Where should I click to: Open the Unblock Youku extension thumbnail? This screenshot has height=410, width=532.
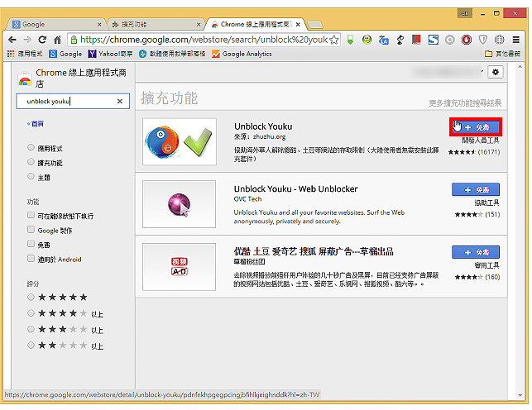180,141
